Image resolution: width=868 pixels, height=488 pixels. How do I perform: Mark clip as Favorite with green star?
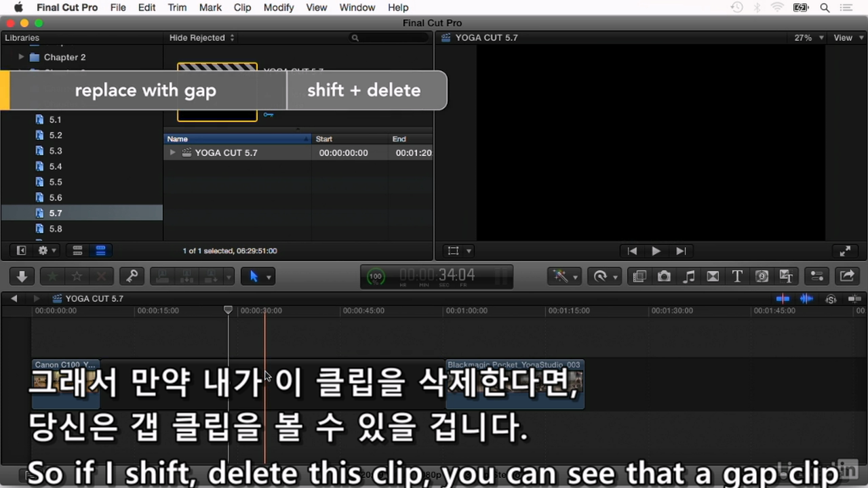click(x=52, y=276)
